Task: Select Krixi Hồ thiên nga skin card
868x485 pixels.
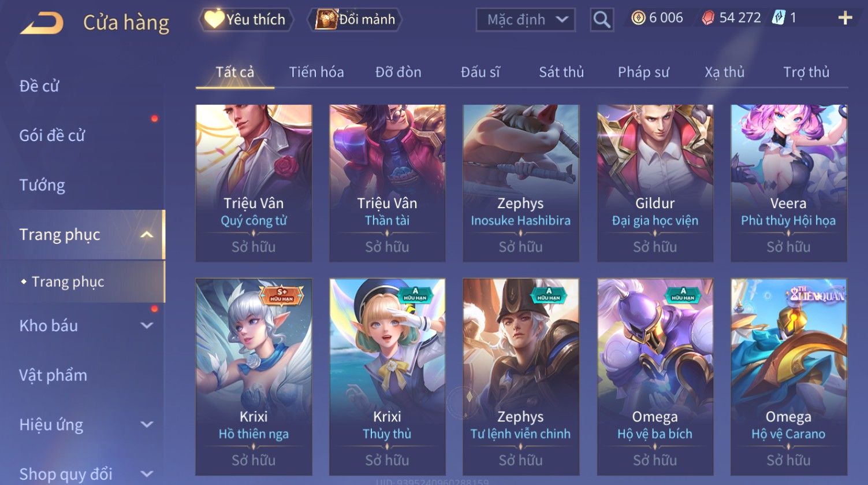Action: point(254,377)
